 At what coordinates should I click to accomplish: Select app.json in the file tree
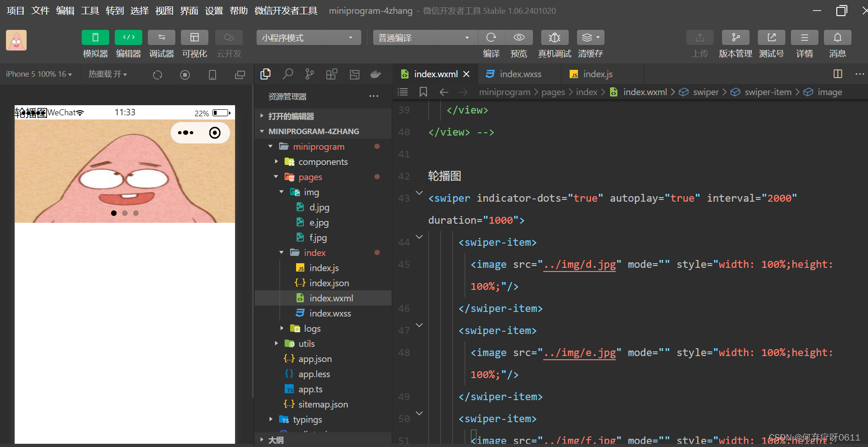click(315, 359)
